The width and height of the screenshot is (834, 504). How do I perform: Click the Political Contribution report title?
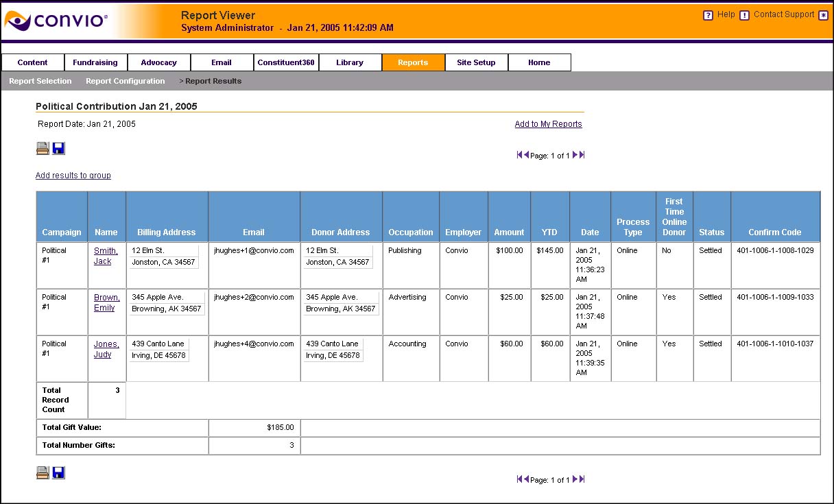(117, 106)
